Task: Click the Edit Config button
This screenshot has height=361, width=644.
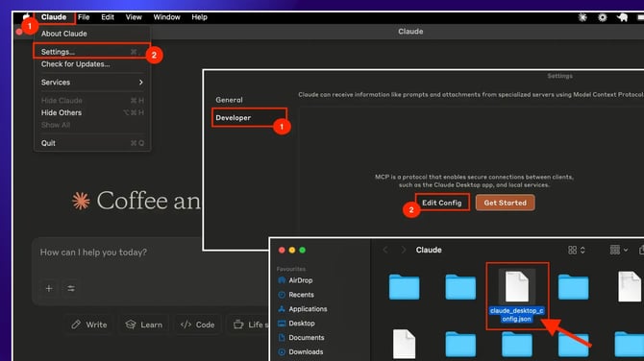Action: pos(442,203)
